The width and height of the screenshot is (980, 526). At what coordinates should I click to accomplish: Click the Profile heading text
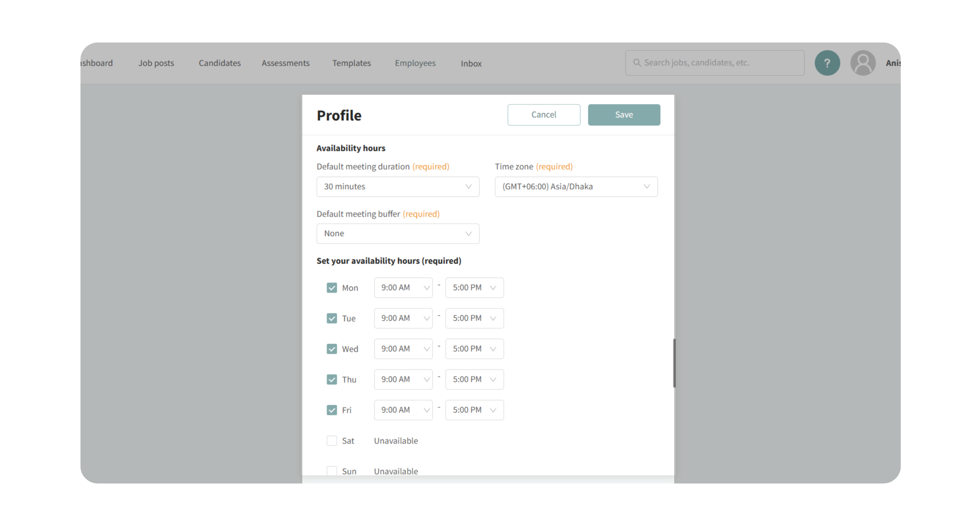339,115
